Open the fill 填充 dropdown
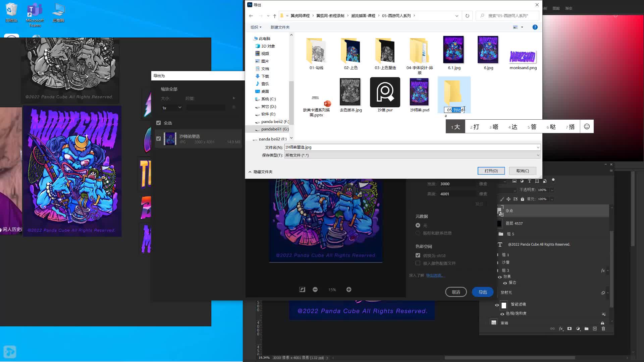 [552, 199]
